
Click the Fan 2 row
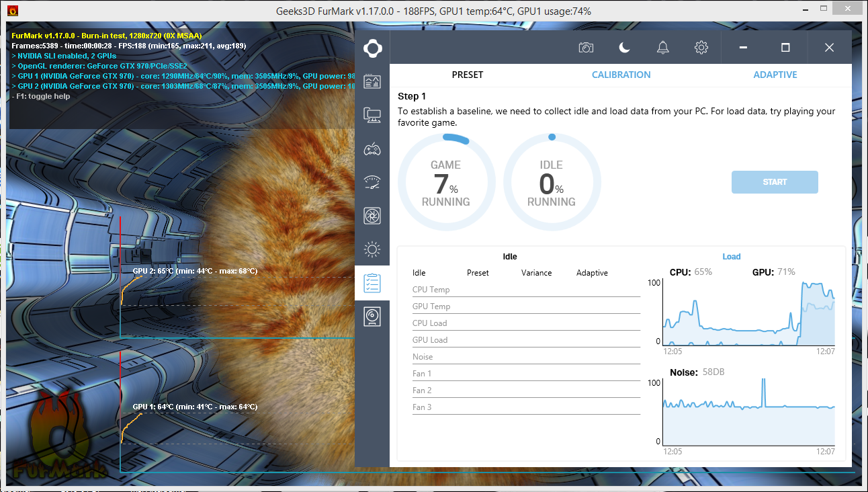coord(526,391)
